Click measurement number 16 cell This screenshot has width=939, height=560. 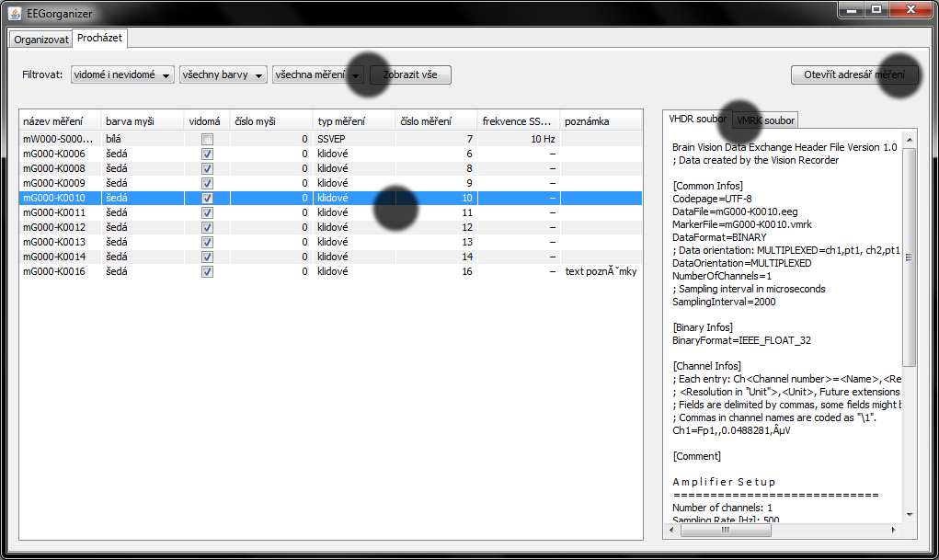435,271
